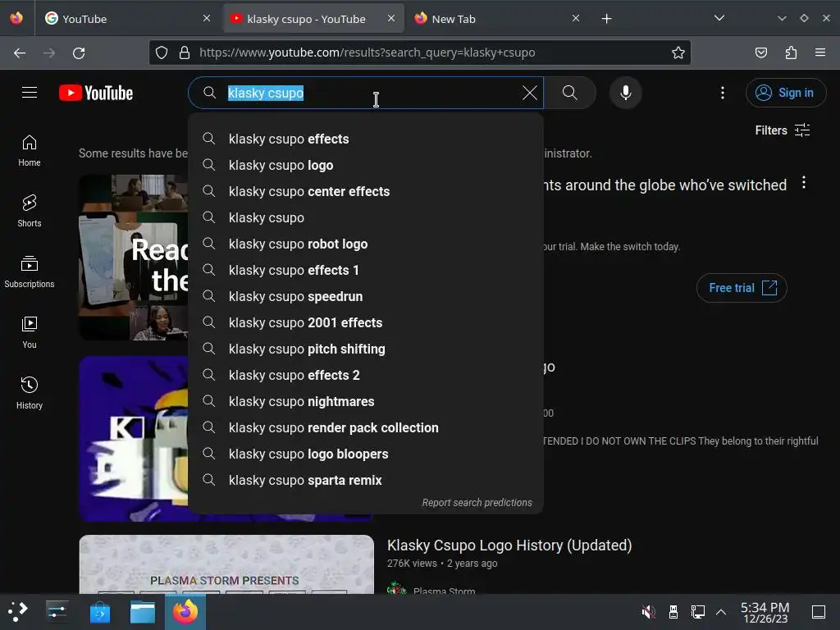The image size is (840, 630).
Task: Open the Dolphin file manager in taskbar
Action: coord(143,612)
